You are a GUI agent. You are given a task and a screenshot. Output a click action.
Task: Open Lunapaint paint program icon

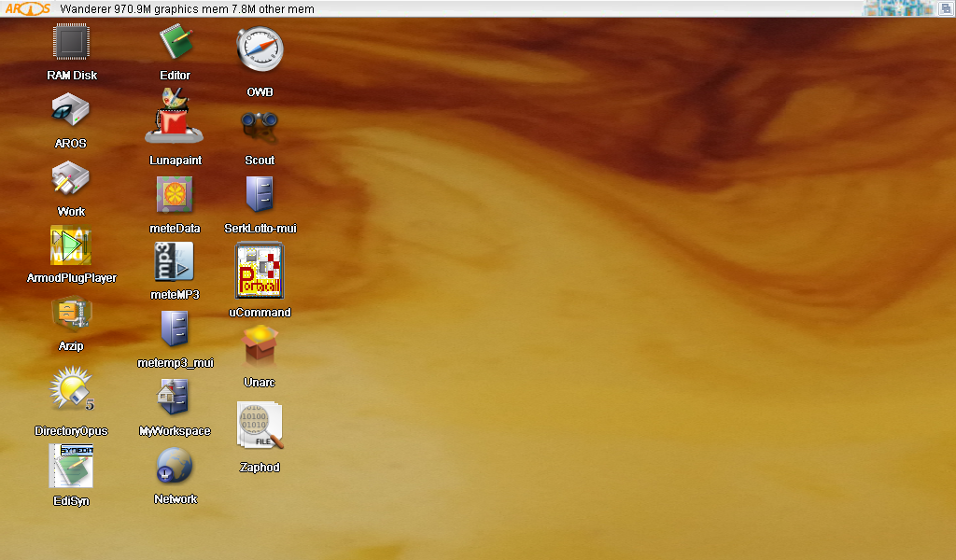click(175, 116)
